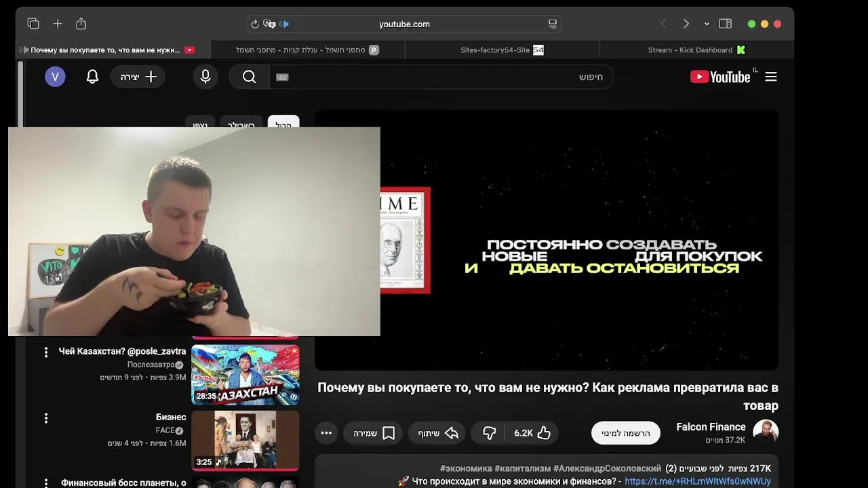Viewport: 868px width, 488px height.
Task: Open the page menu icon right of youtube.com
Action: click(x=553, y=24)
